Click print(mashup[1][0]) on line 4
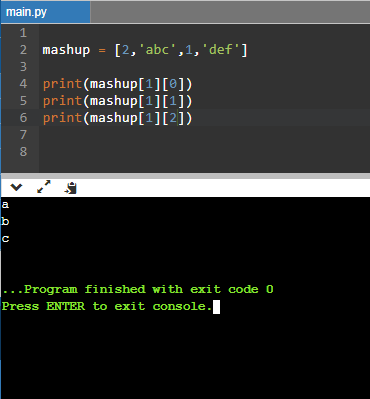Viewport: 370px width, 399px height. pos(118,84)
